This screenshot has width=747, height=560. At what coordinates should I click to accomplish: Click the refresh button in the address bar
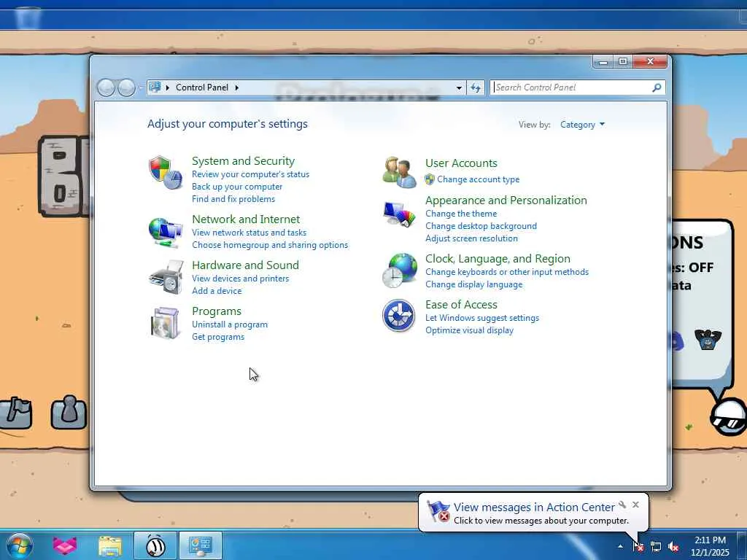coord(476,87)
